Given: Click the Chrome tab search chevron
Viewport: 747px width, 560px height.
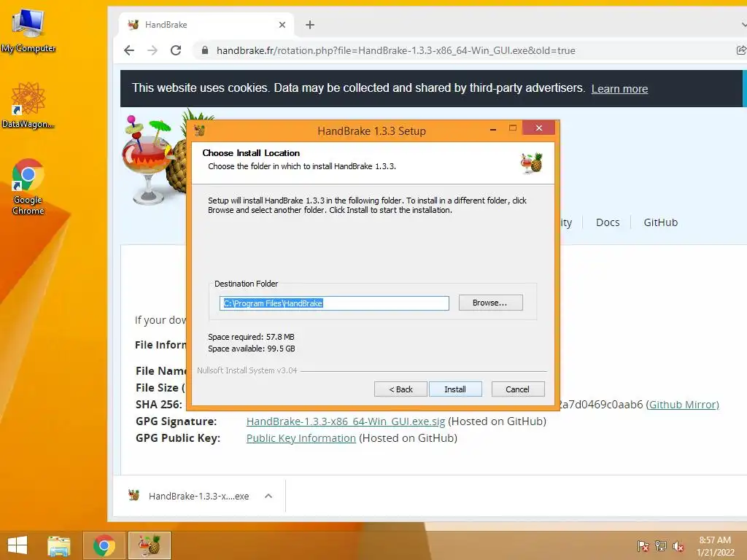Looking at the screenshot, I should point(743,25).
